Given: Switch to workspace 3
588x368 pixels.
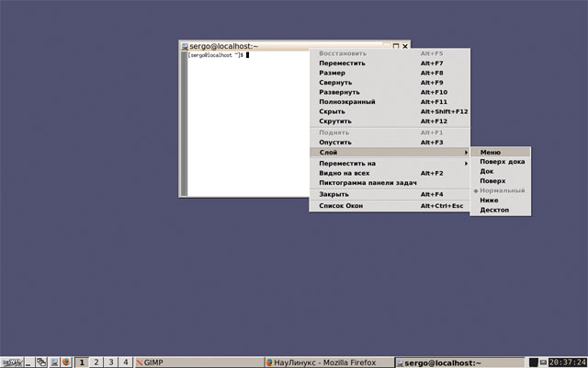Looking at the screenshot, I should (x=111, y=362).
